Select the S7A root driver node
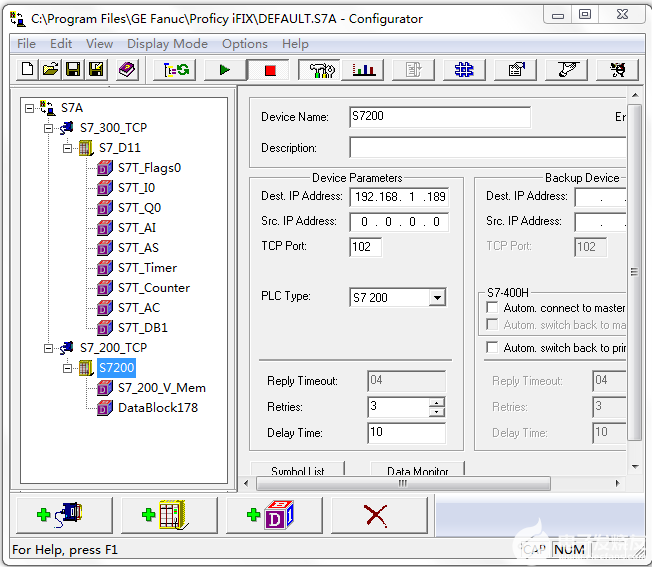Image resolution: width=652 pixels, height=567 pixels. [72, 108]
